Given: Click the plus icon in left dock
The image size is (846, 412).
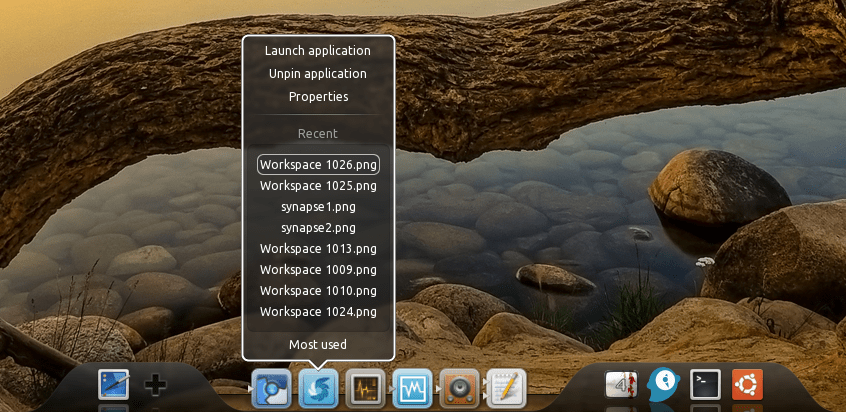Looking at the screenshot, I should tap(156, 385).
